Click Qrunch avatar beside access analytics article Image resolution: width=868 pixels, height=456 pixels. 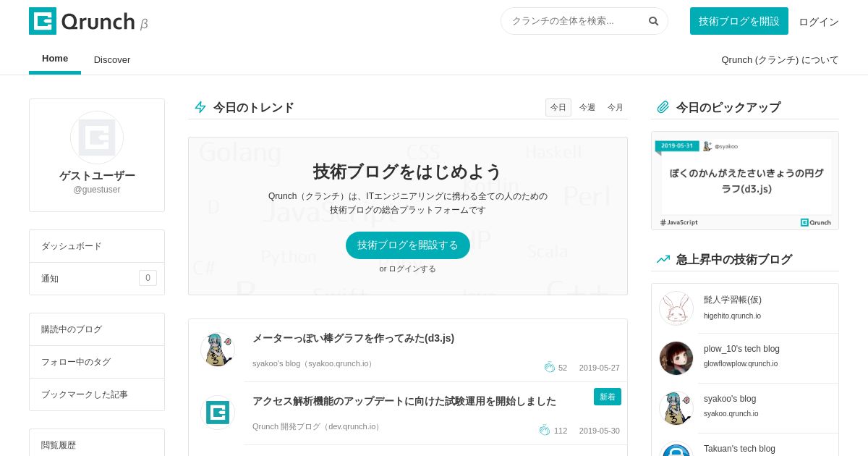pos(217,413)
